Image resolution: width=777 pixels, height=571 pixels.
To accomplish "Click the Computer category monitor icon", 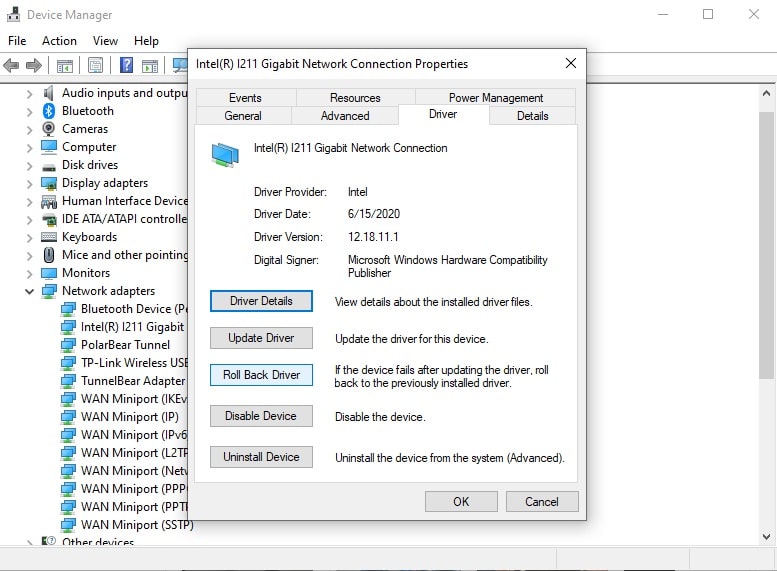I will coord(49,147).
